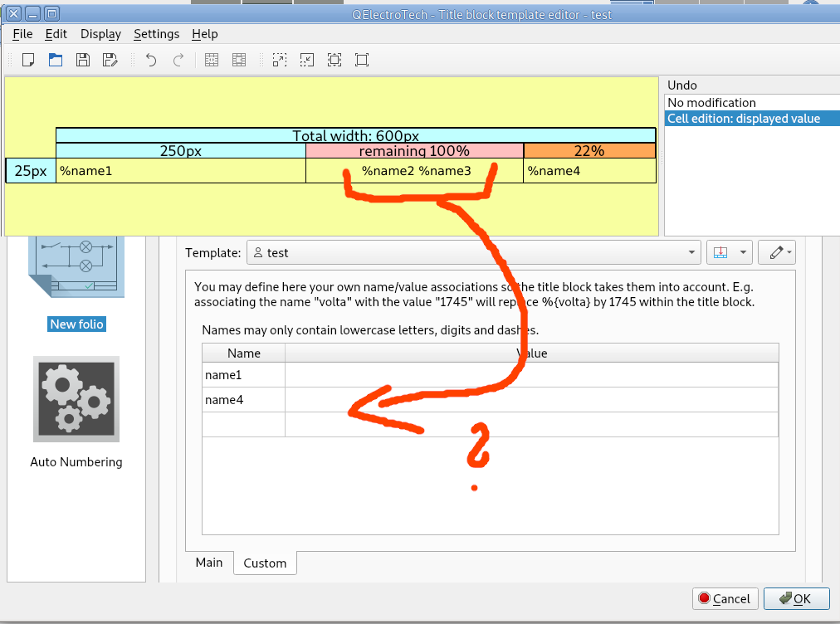Image resolution: width=840 pixels, height=624 pixels.
Task: Click the Open template folder icon
Action: (56, 60)
